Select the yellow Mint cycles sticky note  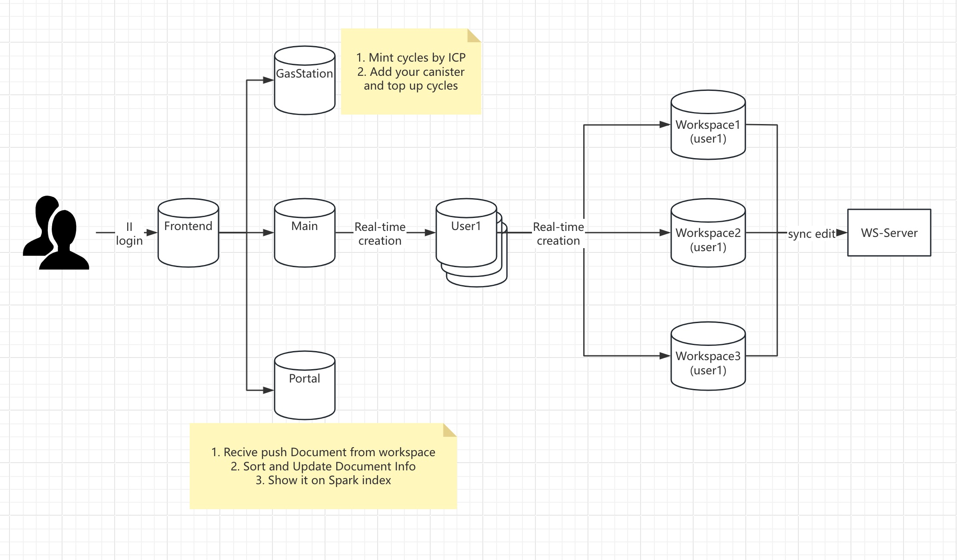410,72
